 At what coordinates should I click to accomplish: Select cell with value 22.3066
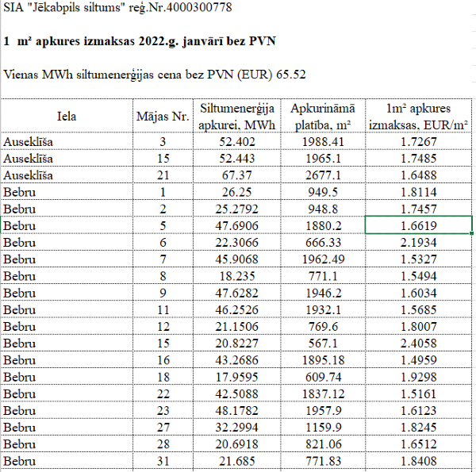coord(236,242)
